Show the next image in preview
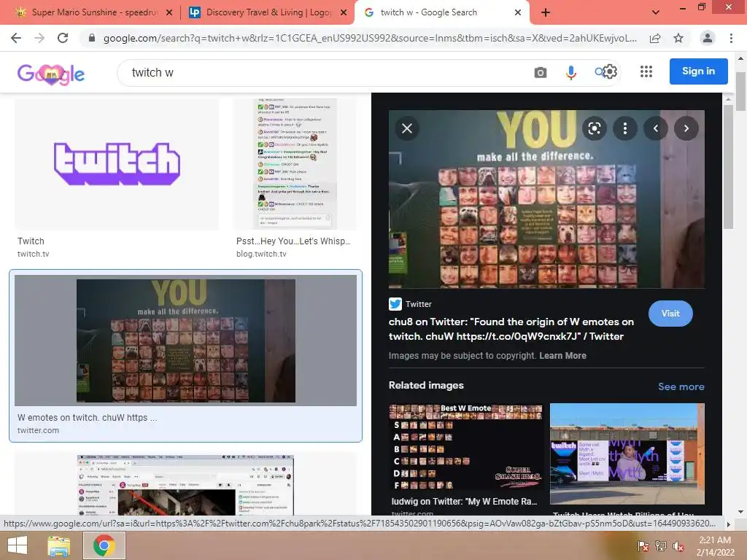Image resolution: width=747 pixels, height=560 pixels. click(x=686, y=128)
